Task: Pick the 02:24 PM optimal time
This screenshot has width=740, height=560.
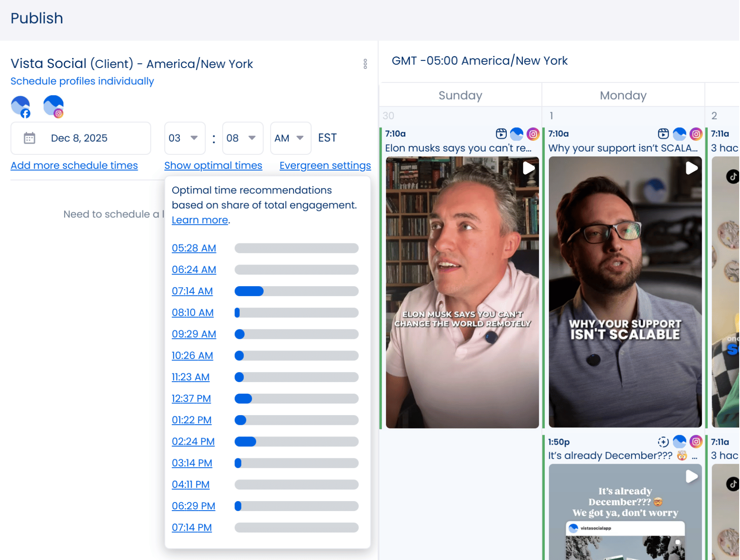Action: tap(193, 441)
